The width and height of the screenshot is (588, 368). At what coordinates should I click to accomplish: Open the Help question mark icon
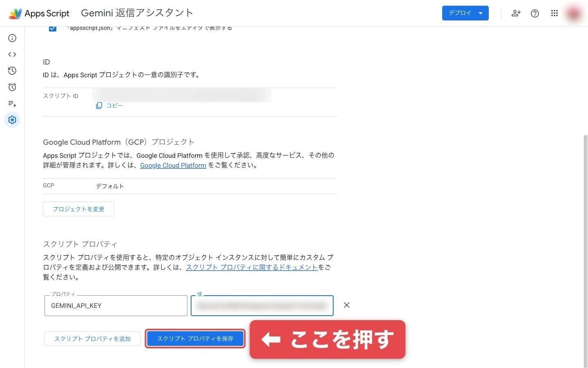coord(535,13)
